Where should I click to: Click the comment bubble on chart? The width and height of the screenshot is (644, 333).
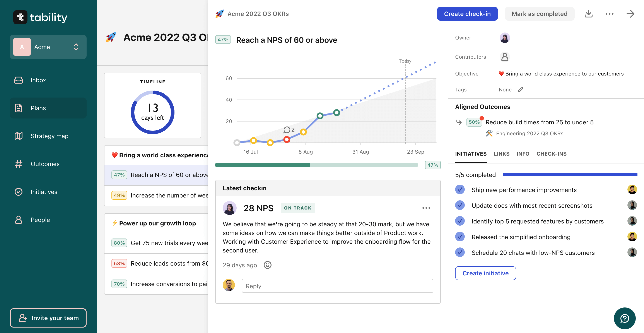click(287, 130)
